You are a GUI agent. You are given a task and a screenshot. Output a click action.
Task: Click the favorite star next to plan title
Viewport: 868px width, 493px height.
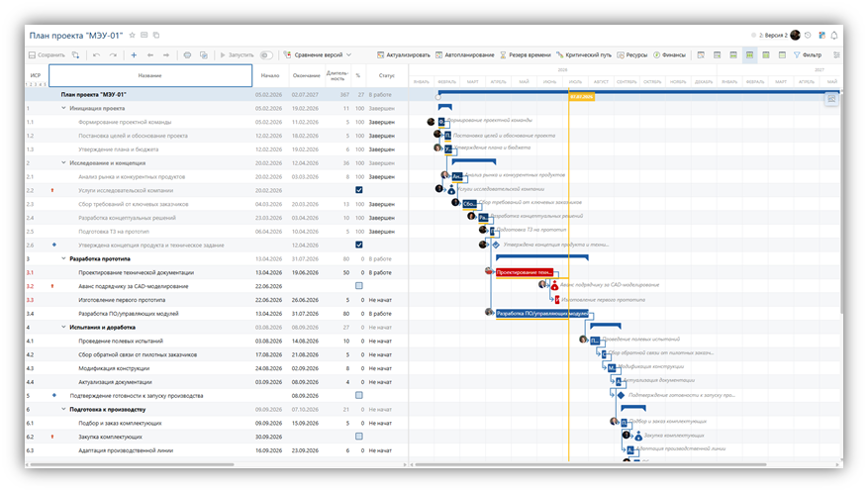coord(133,35)
